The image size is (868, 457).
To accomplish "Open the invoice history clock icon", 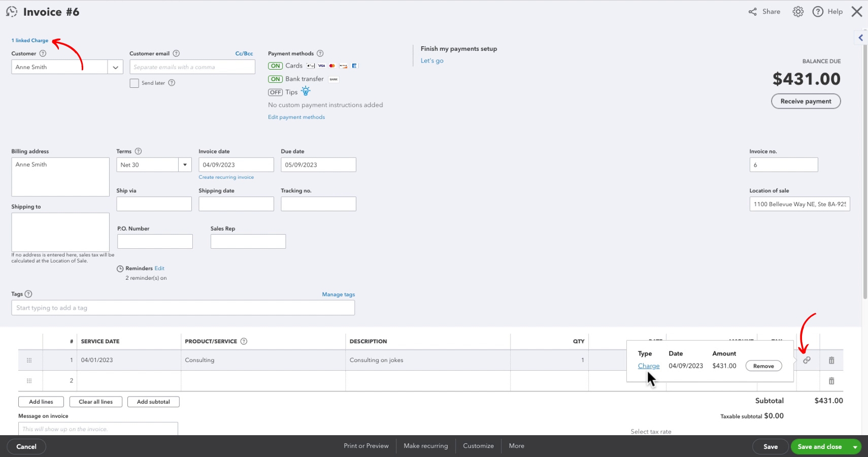I will pos(12,12).
